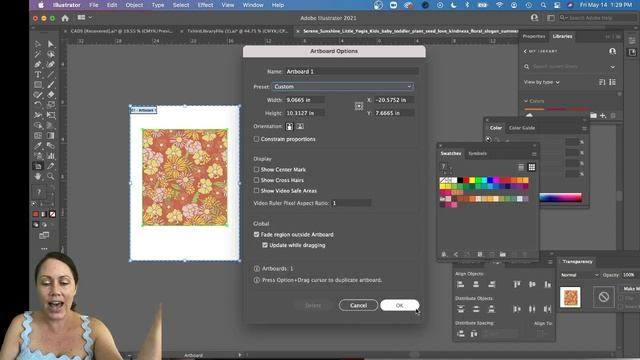Select the Column Graph tool
Image resolution: width=640 pixels, height=360 pixels.
(51, 156)
